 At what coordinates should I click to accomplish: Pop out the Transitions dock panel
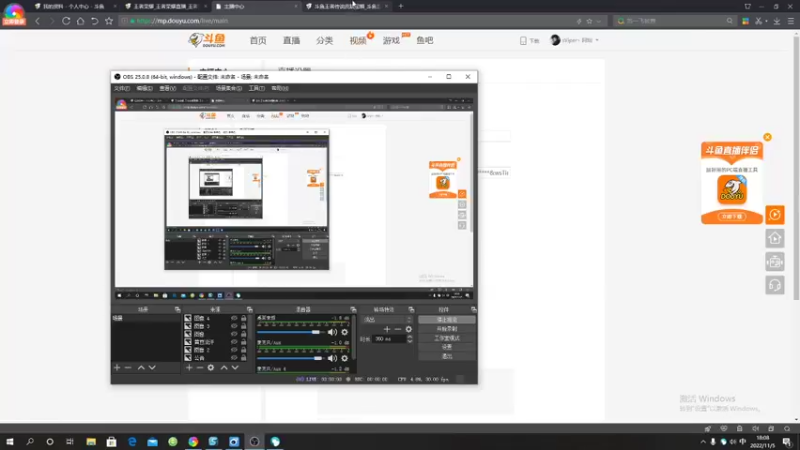coord(411,309)
